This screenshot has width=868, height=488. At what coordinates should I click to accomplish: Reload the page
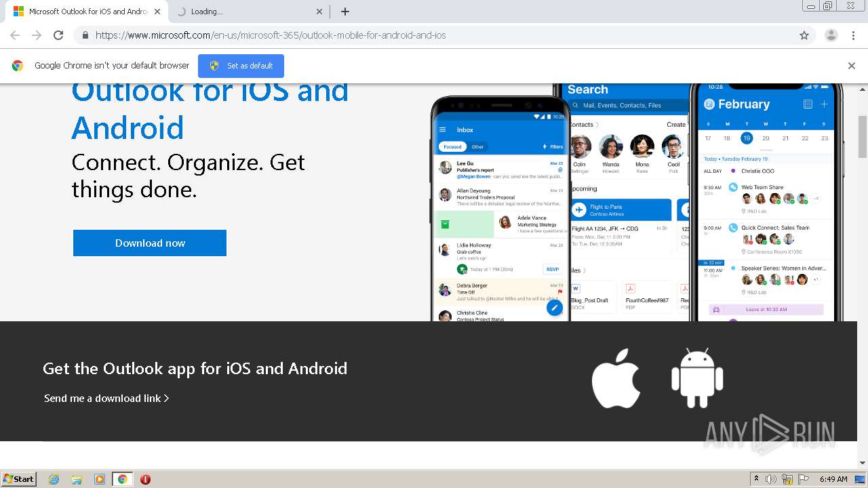pos(58,35)
